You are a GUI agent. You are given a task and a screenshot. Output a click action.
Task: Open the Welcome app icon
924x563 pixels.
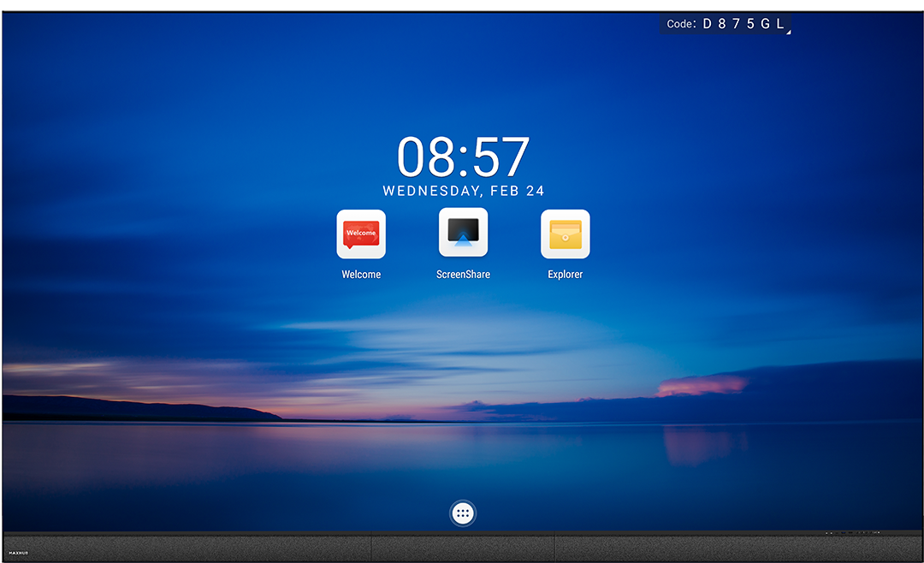360,234
